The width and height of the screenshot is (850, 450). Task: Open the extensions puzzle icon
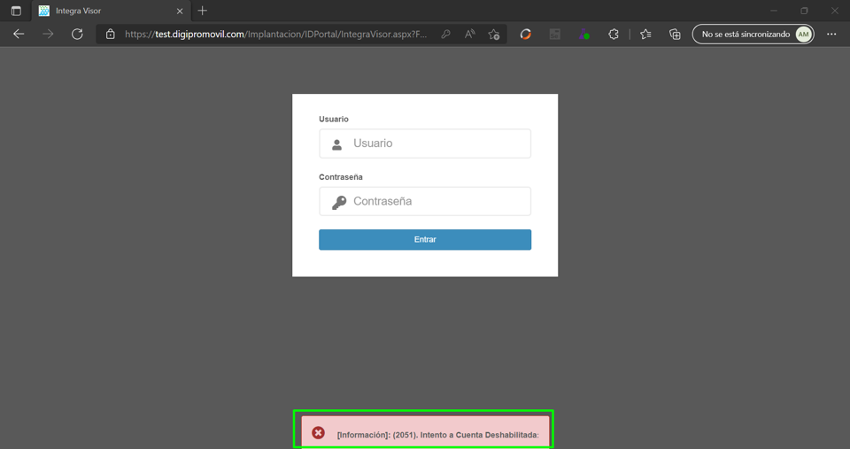tap(614, 34)
